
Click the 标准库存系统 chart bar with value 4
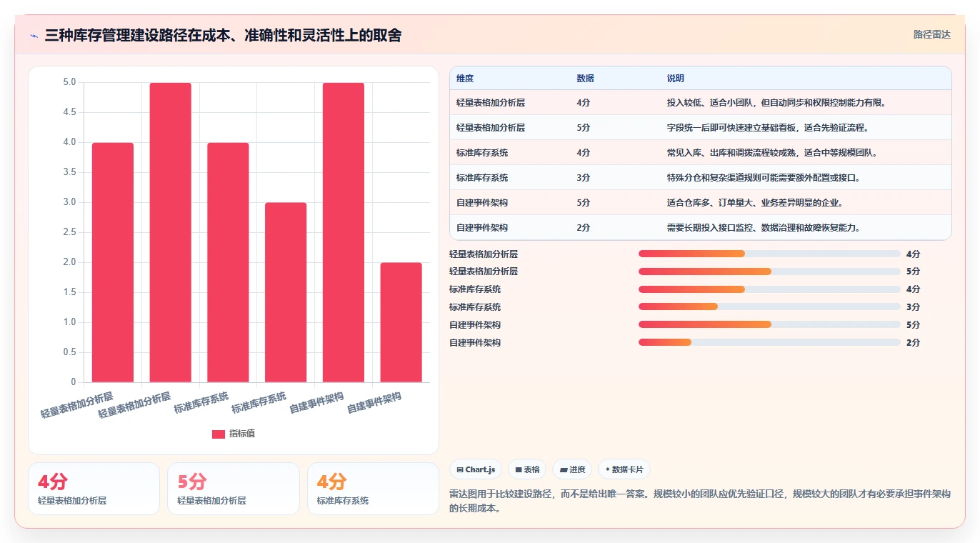click(228, 262)
